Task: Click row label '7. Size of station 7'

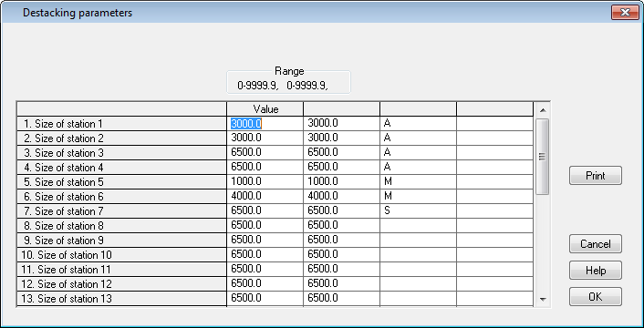Action: click(121, 210)
